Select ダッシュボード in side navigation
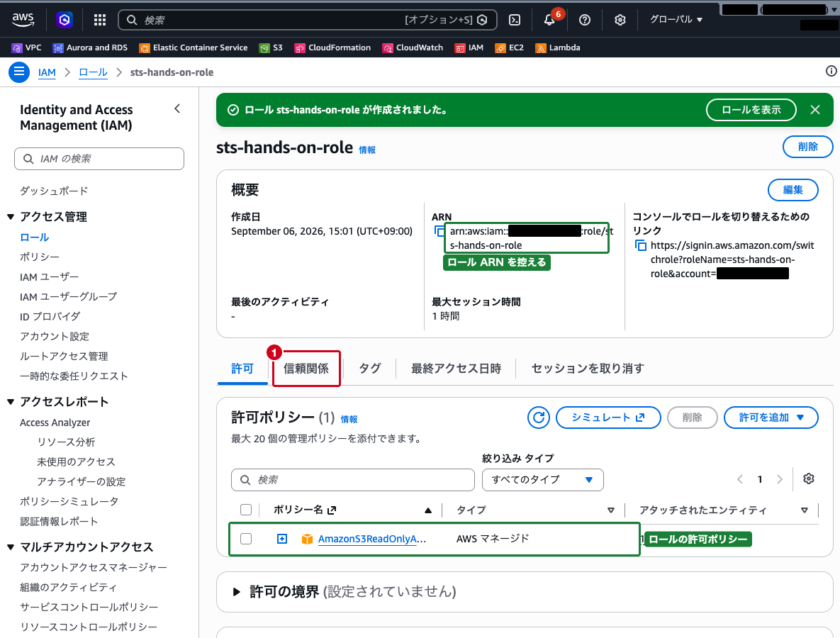The height and width of the screenshot is (638, 840). coord(54,191)
